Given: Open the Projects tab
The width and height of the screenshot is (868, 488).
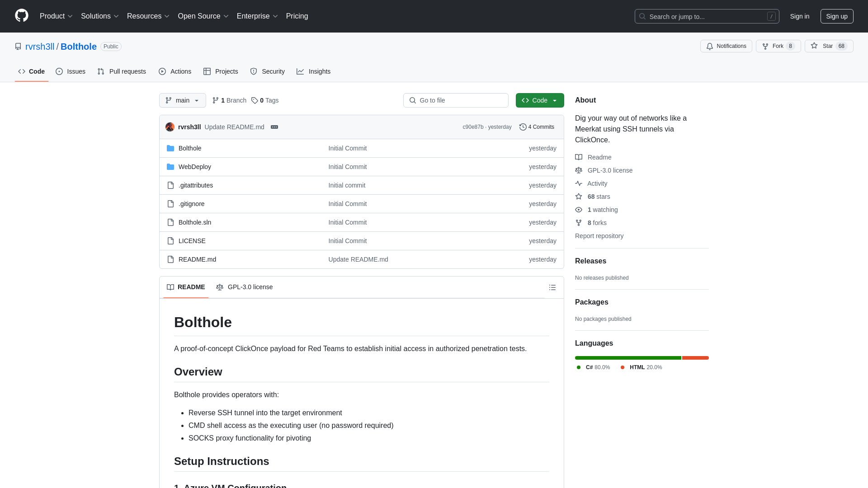Looking at the screenshot, I should click(221, 71).
